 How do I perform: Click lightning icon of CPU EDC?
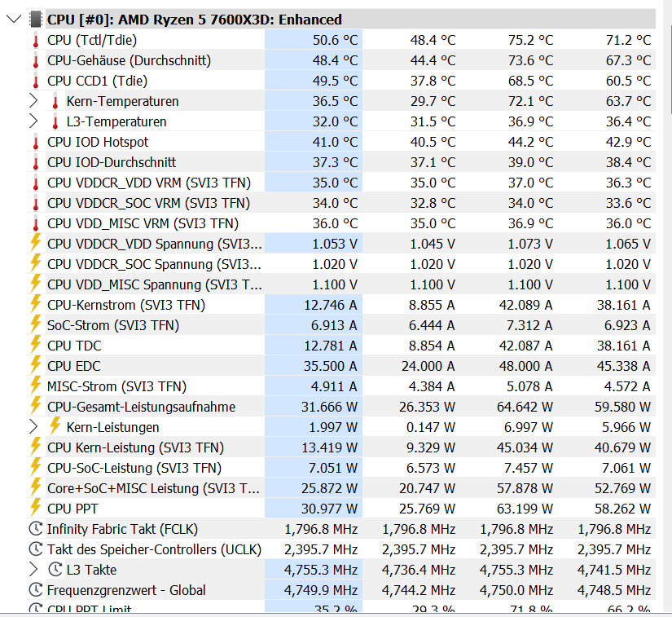tap(36, 365)
